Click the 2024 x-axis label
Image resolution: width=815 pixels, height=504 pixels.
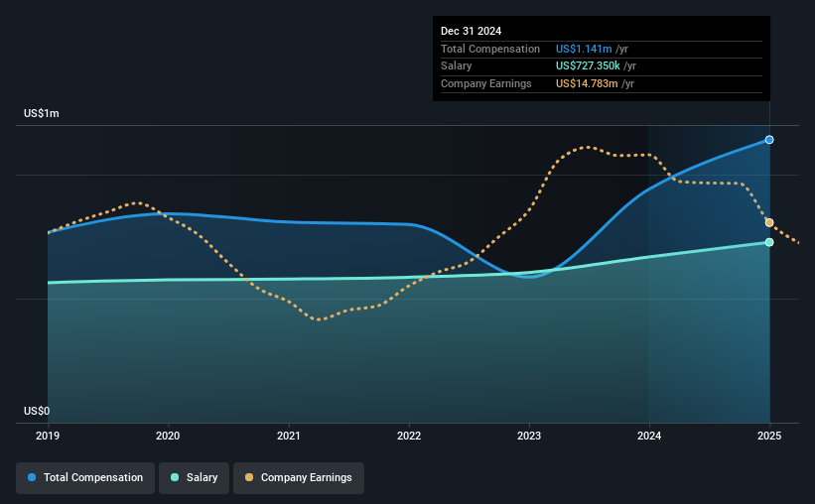[649, 436]
